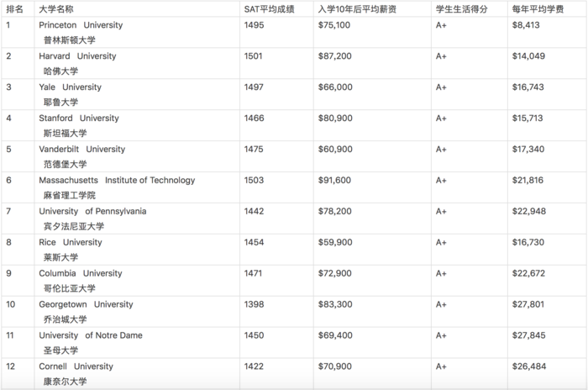This screenshot has width=588, height=390.
Task: Select the Harvard University name
Action: click(x=77, y=56)
